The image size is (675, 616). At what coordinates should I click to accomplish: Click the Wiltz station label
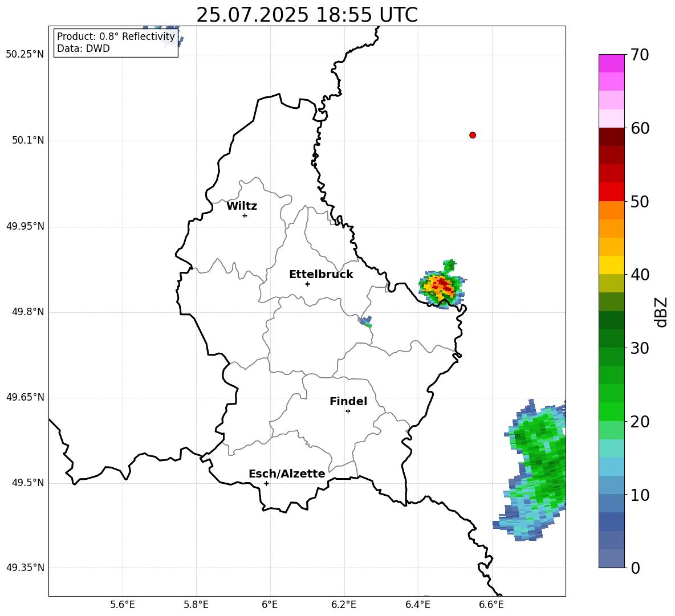pyautogui.click(x=242, y=206)
